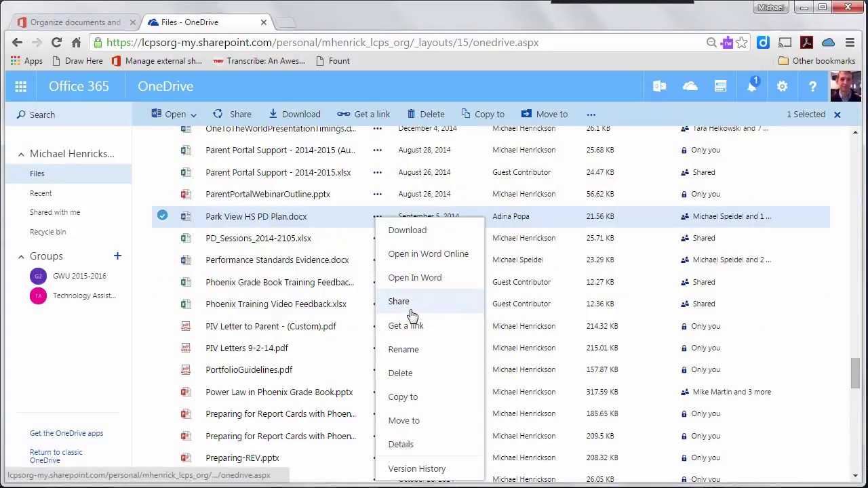Click PDF icon of PortfolioGuidelines.pdf
The width and height of the screenshot is (868, 488).
[x=186, y=369]
